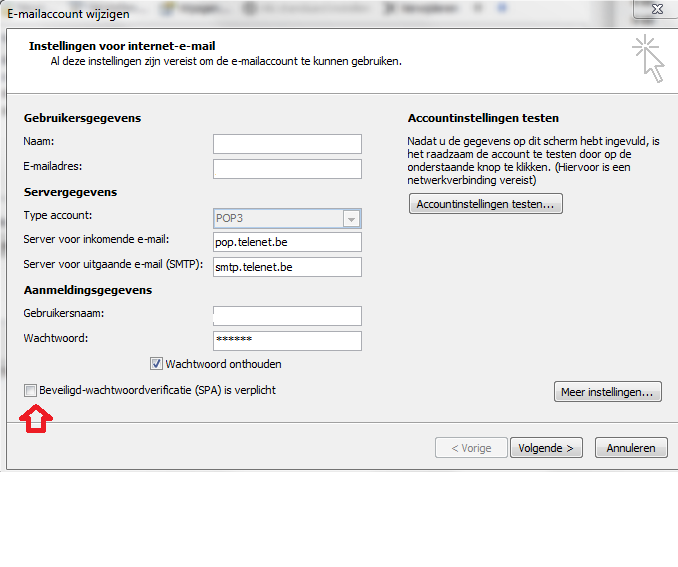Click the Servergegevens section heading

[x=70, y=192]
